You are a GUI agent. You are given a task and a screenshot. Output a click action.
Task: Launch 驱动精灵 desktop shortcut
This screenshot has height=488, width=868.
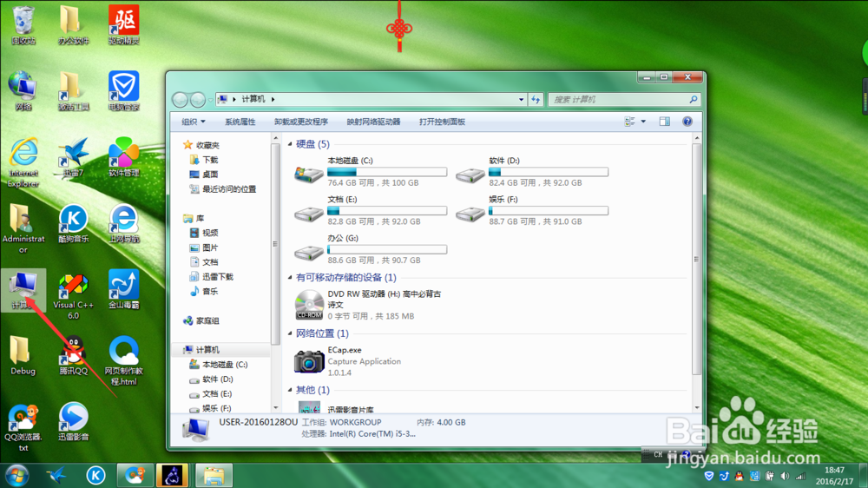[x=123, y=25]
